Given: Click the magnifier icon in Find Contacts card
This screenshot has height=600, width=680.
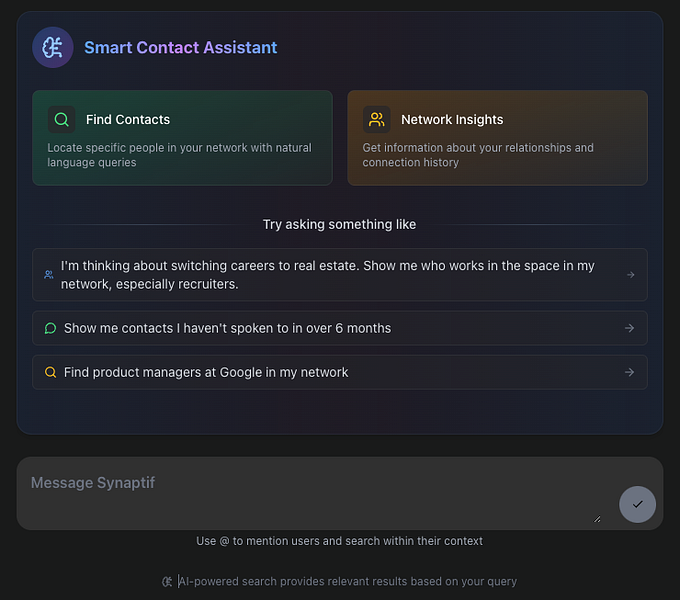Looking at the screenshot, I should tap(62, 120).
